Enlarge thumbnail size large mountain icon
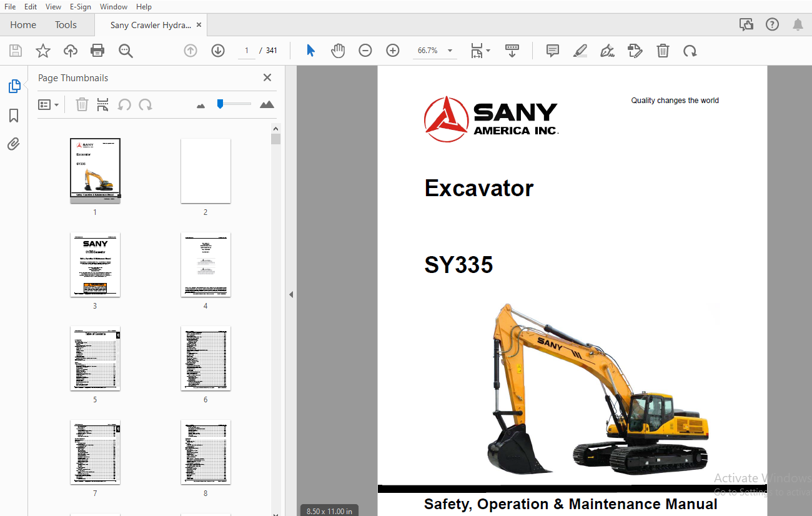Image resolution: width=812 pixels, height=516 pixels. pos(267,104)
